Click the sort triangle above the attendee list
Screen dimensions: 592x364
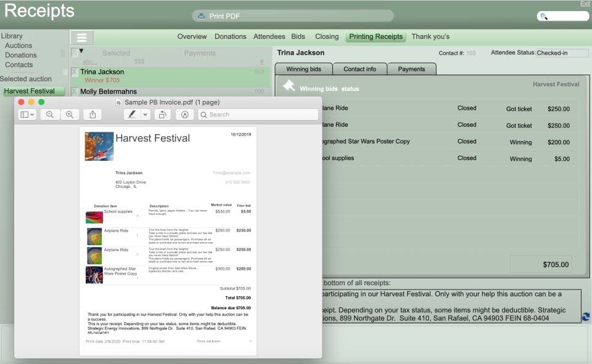81,51
